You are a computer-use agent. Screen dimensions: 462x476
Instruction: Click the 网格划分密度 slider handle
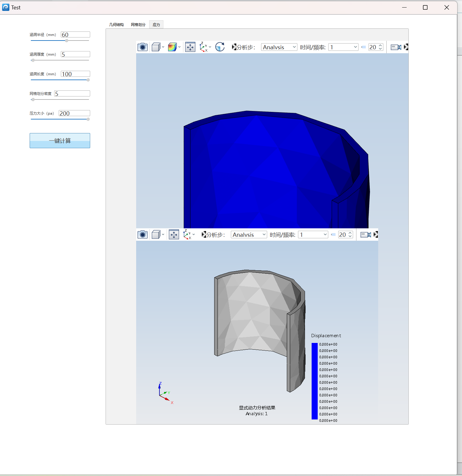click(33, 99)
